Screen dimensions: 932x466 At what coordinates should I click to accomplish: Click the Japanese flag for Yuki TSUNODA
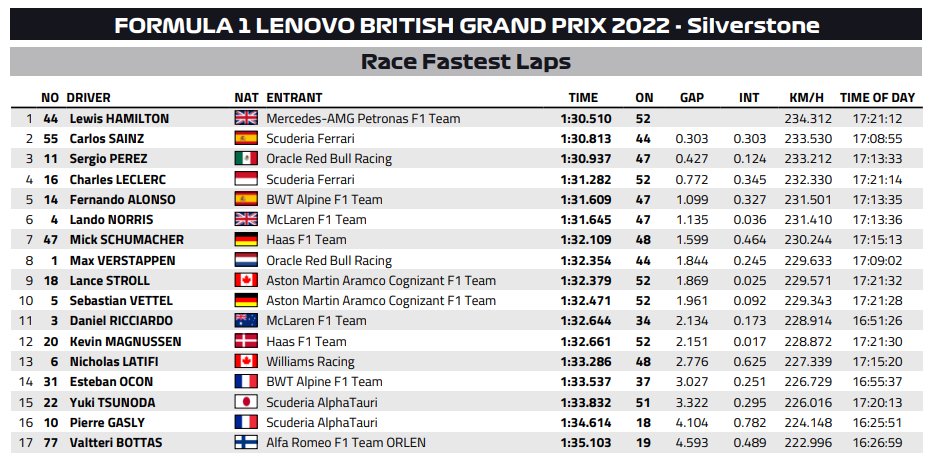245,402
